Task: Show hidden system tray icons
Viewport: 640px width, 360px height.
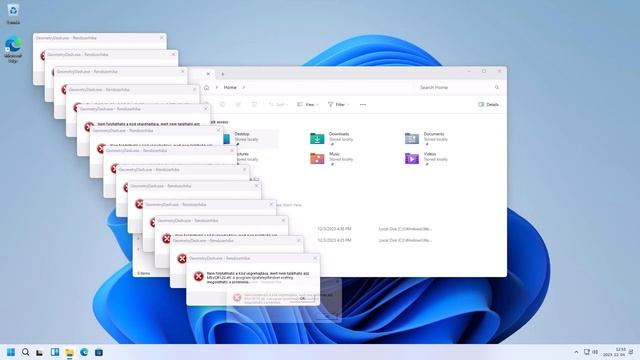Action: (x=576, y=352)
